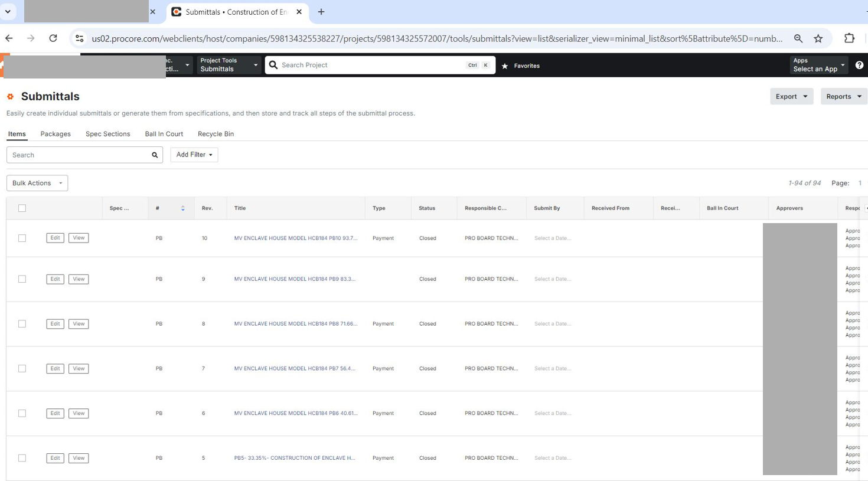Screen dimensions: 868x481
Task: Open the MV ENCLAVE HOUSE MODEL HCB184 PB8 link
Action: pyautogui.click(x=296, y=324)
